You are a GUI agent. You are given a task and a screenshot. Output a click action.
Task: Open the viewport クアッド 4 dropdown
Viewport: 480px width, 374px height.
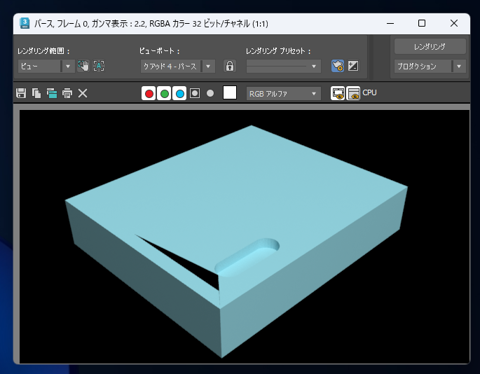[177, 66]
